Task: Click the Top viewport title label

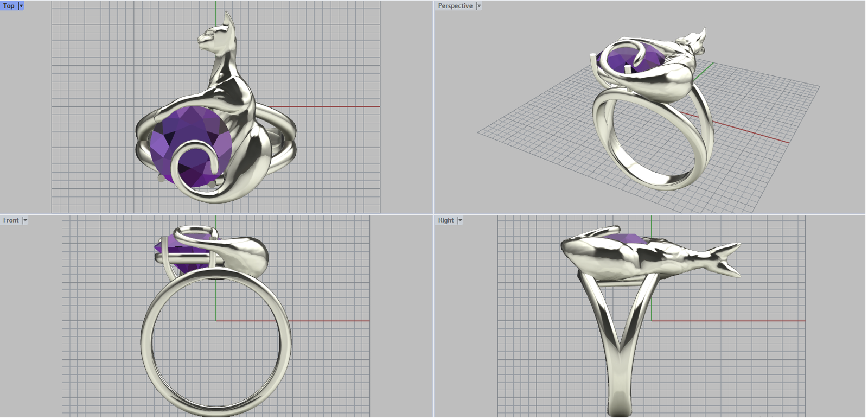Action: point(9,6)
